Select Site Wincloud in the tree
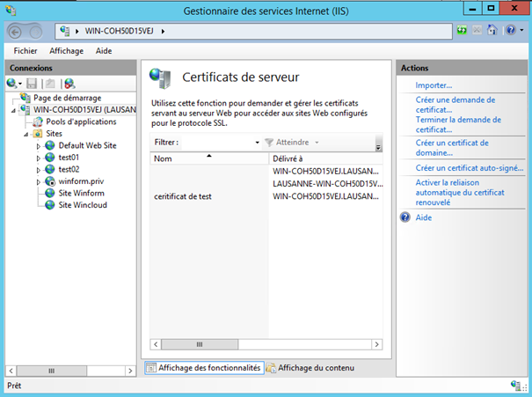 84,204
